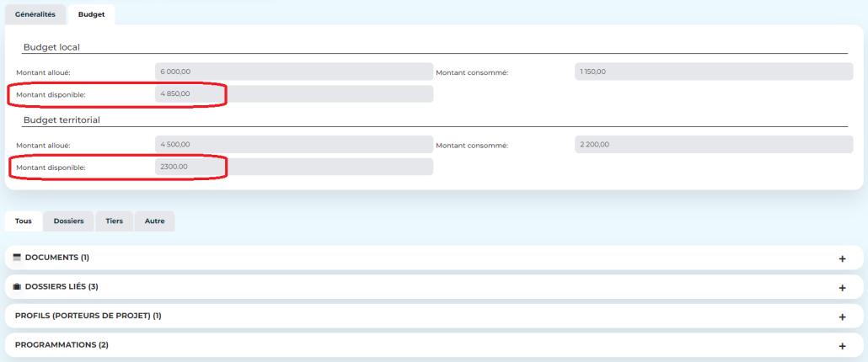Click the briefcase icon beside Dossiers liés
The image size is (868, 362).
17,287
